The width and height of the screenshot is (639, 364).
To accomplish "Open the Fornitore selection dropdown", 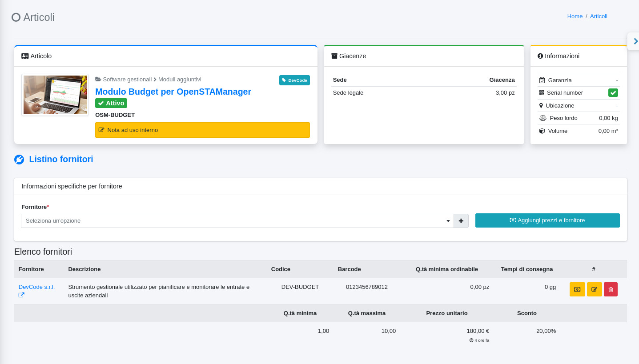I will [x=233, y=221].
